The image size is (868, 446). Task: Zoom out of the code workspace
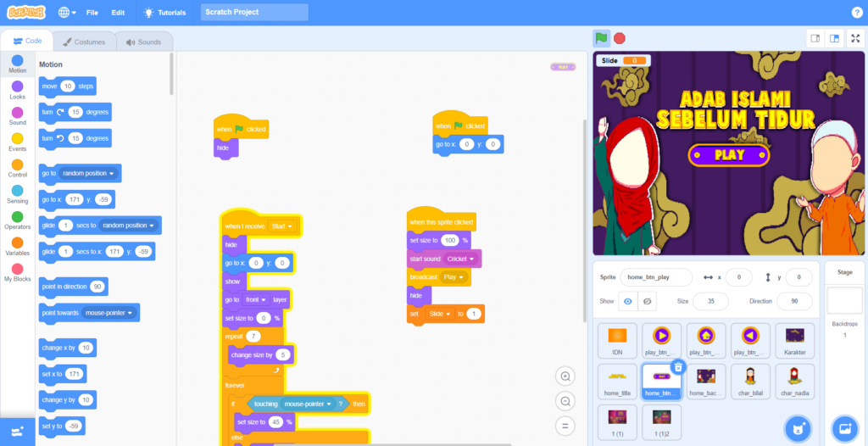tap(565, 401)
